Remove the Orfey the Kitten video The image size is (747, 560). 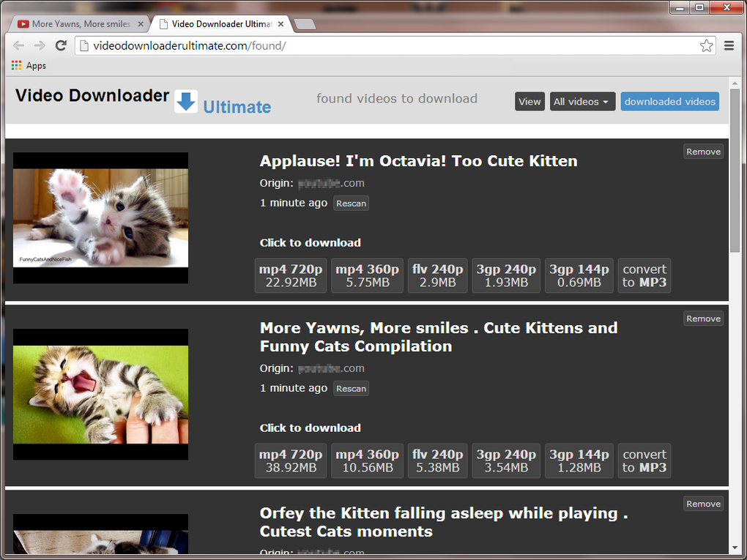pyautogui.click(x=703, y=504)
